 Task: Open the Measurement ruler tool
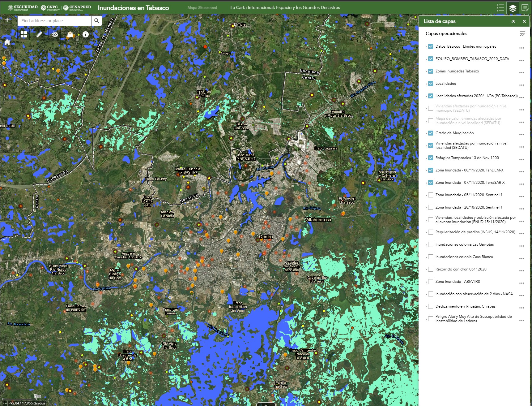39,34
